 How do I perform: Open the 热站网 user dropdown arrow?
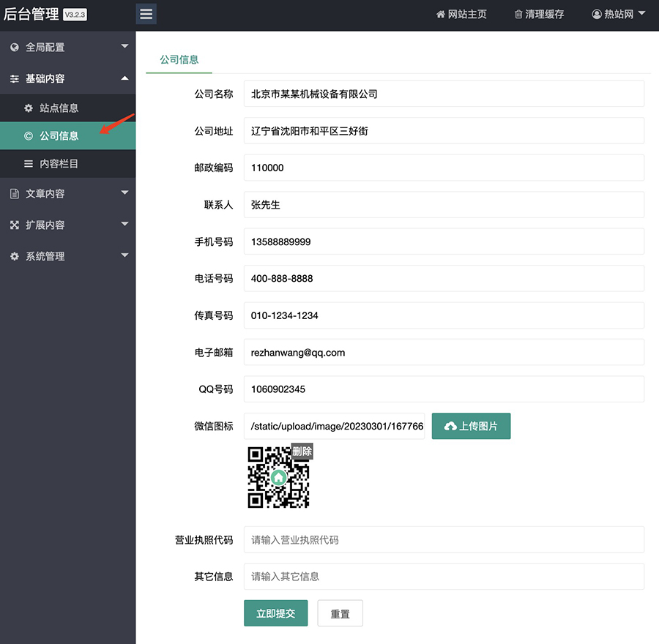pos(641,13)
